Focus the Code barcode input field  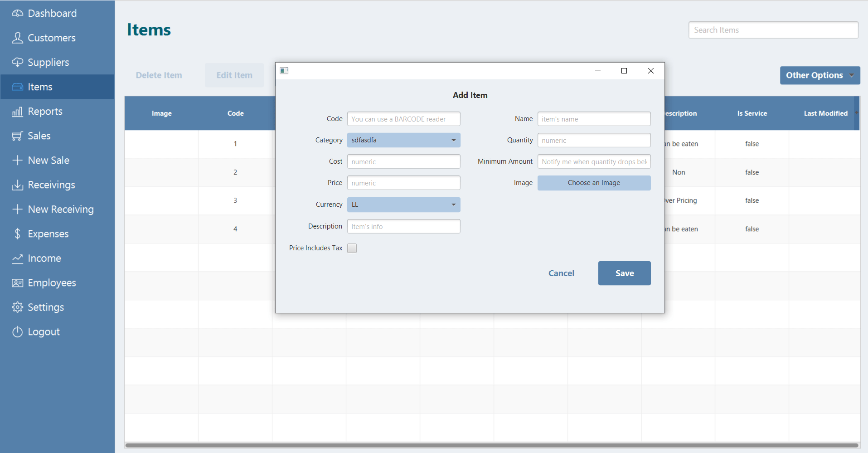[403, 119]
